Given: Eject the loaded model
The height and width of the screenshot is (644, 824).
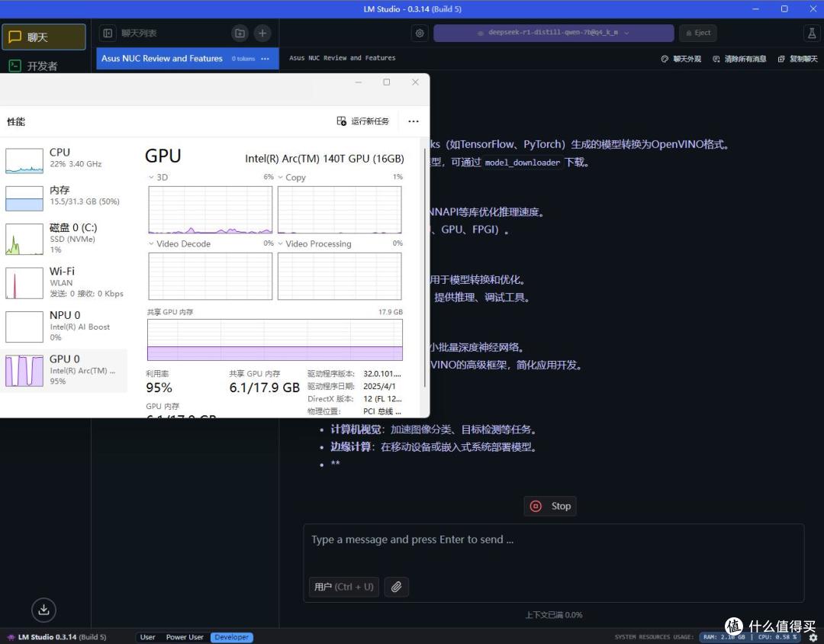Looking at the screenshot, I should (698, 33).
